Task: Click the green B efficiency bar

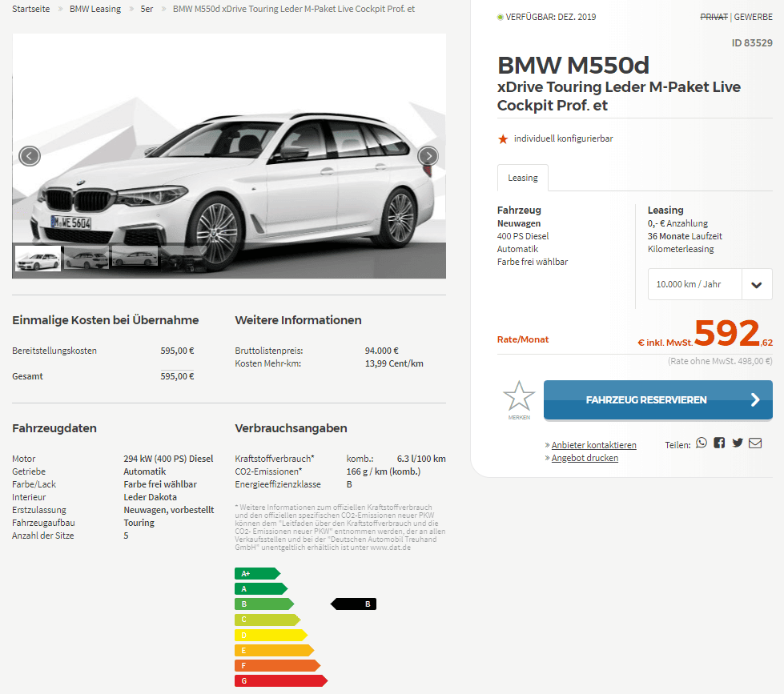Action: pyautogui.click(x=264, y=604)
